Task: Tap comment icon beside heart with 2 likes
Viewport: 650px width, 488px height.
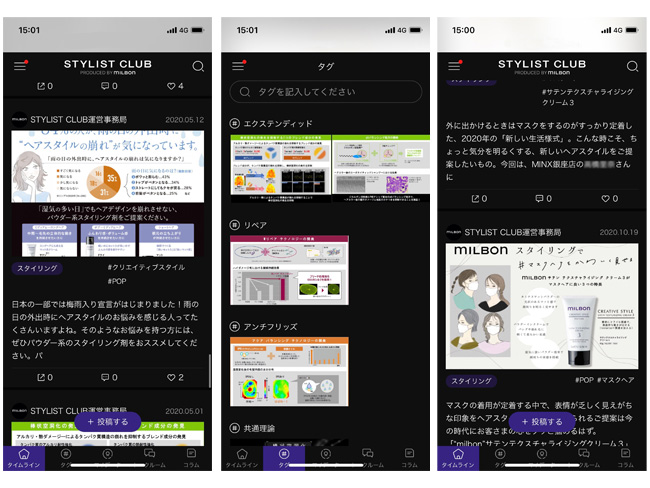Action: pos(105,377)
